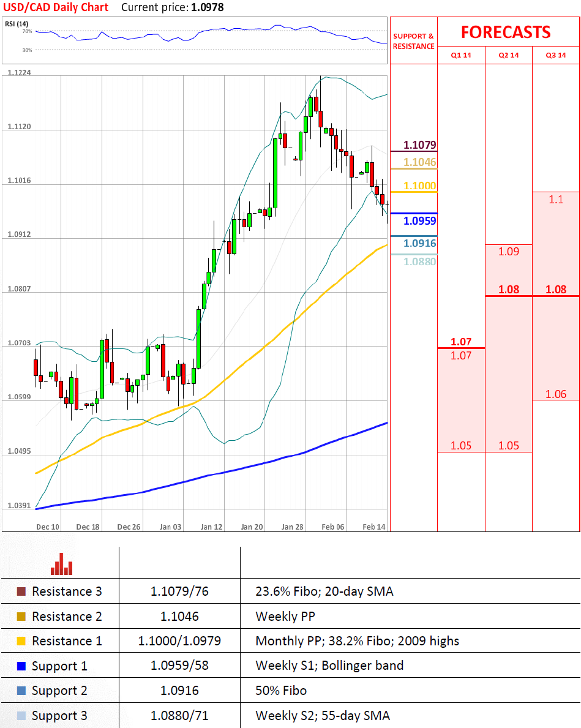
Task: Click the 1.0959 level label beside chart
Action: click(x=420, y=221)
